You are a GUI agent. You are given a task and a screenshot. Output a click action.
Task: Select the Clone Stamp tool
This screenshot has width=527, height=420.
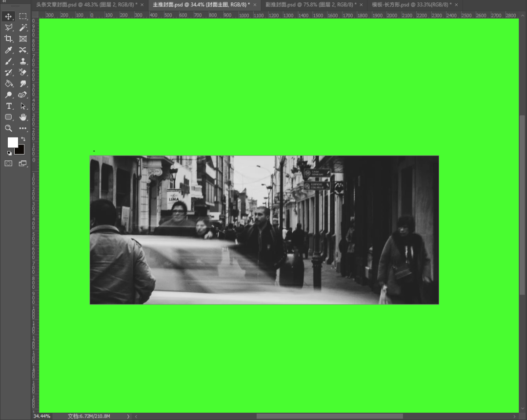point(23,61)
